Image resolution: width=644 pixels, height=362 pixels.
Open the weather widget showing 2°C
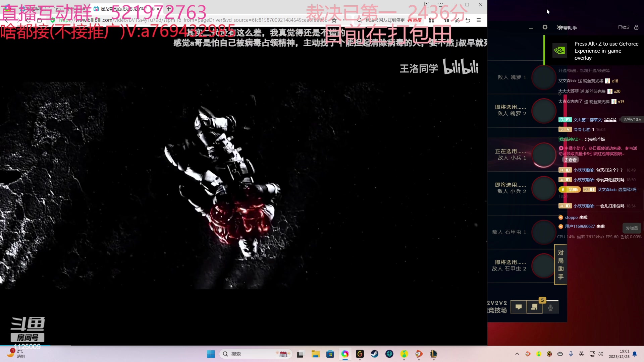point(16,354)
